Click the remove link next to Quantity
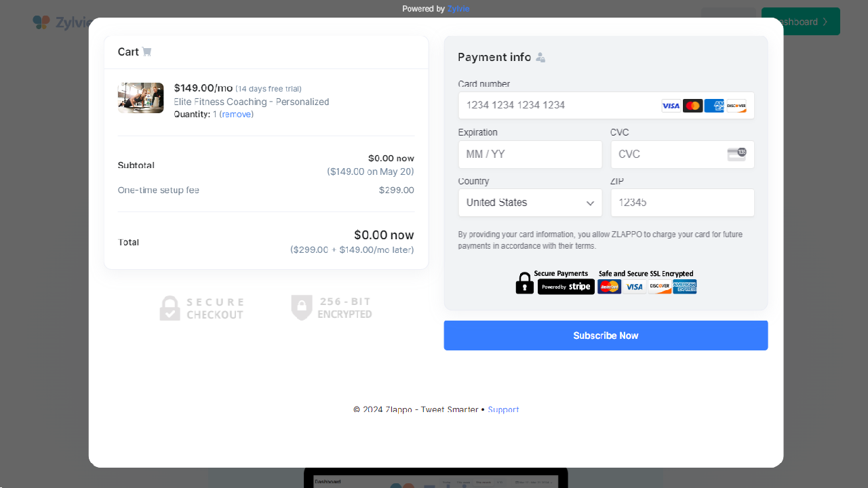868x488 pixels. (x=236, y=114)
